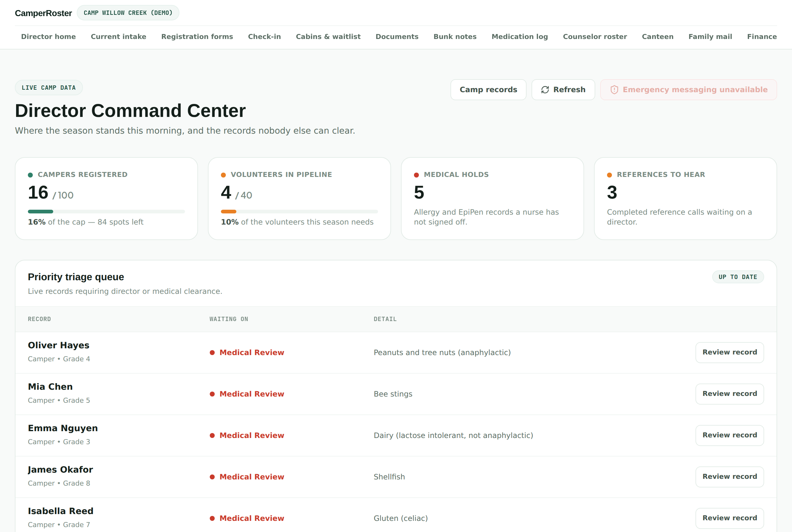The height and width of the screenshot is (532, 792).
Task: Go to Counselor roster tab
Action: [595, 36]
